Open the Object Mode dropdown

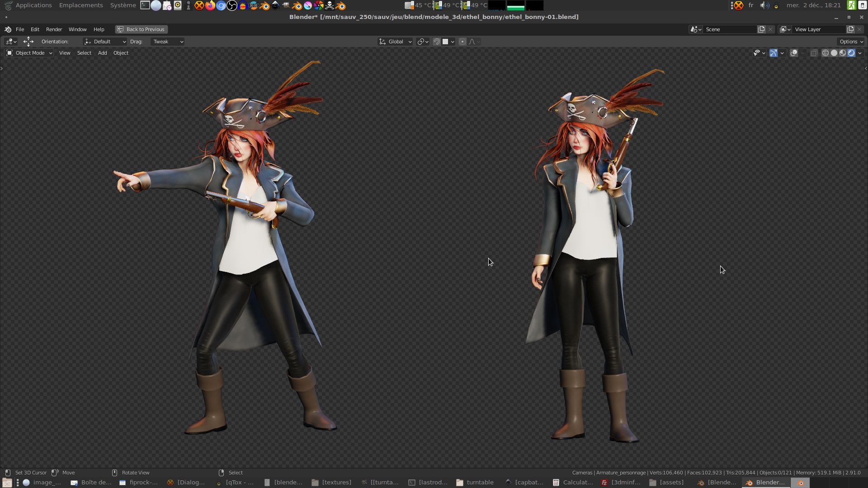(x=29, y=53)
